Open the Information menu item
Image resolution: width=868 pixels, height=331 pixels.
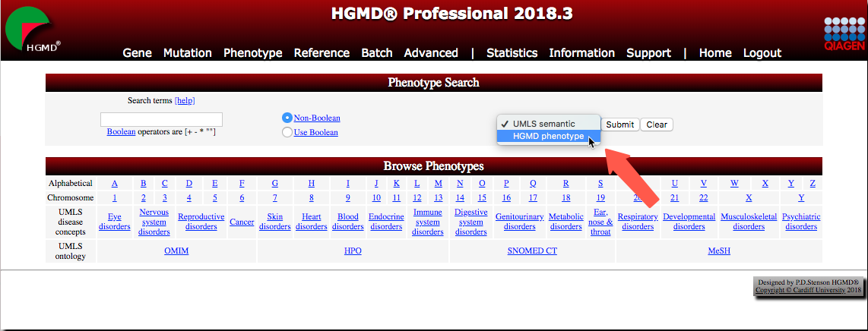(x=581, y=53)
